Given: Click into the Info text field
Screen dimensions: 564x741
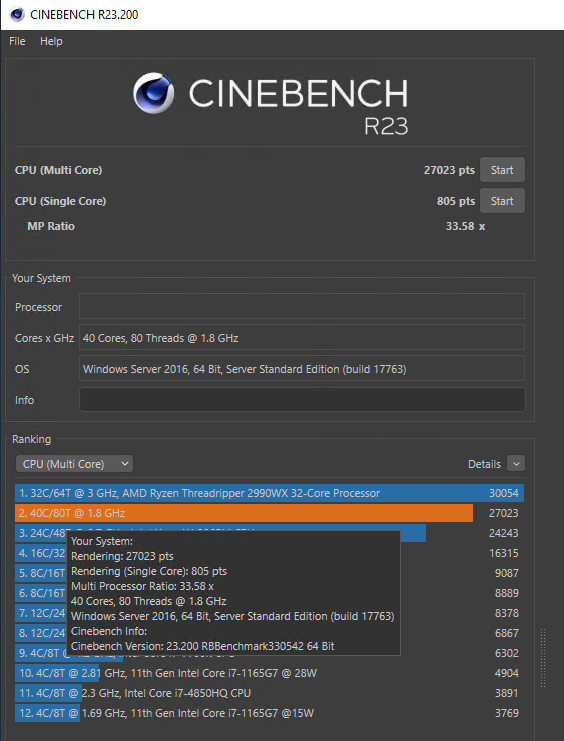Looking at the screenshot, I should 302,400.
